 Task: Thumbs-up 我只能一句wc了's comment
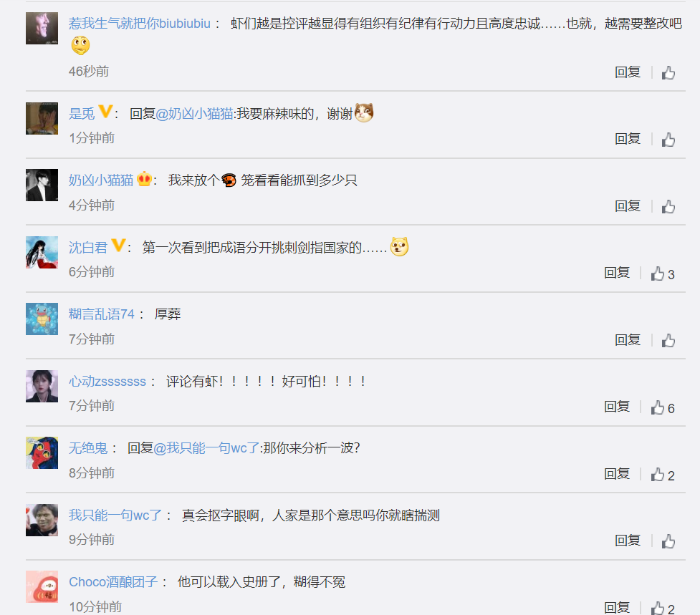click(668, 541)
